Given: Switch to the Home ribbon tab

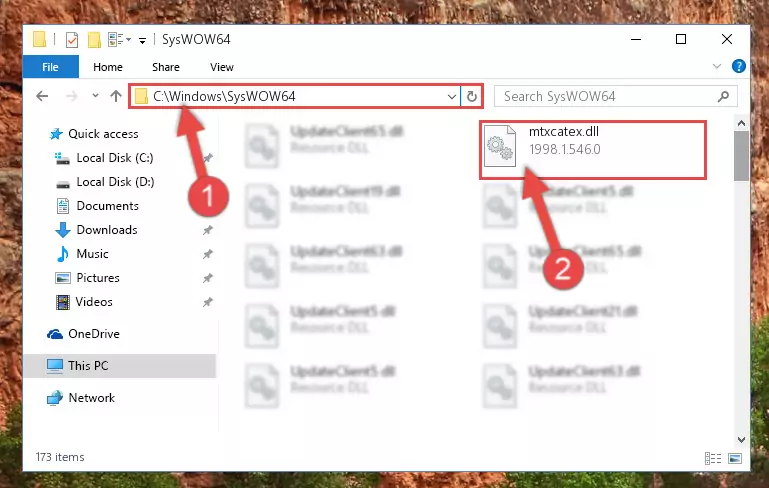Looking at the screenshot, I should coord(108,67).
